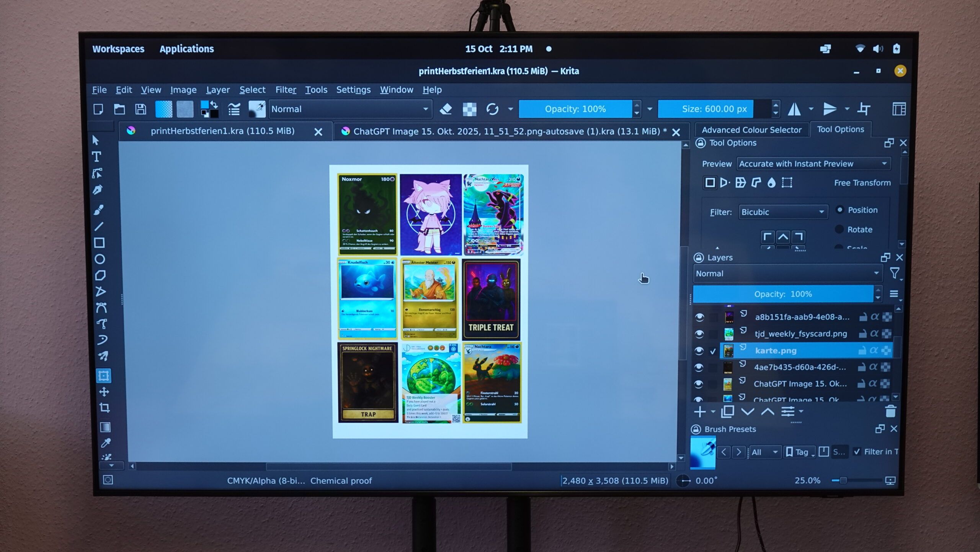Select the Ellipse tool
980x552 pixels.
[x=100, y=259]
